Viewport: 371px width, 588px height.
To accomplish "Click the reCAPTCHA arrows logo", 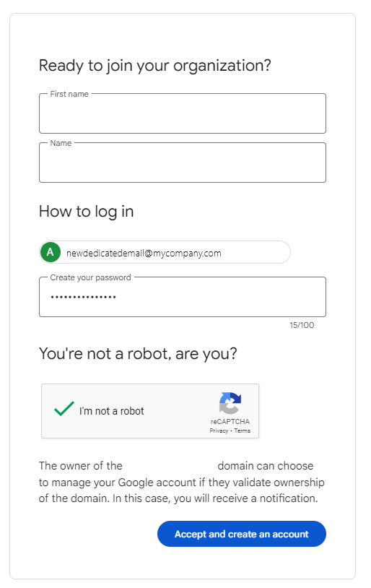I will point(230,403).
